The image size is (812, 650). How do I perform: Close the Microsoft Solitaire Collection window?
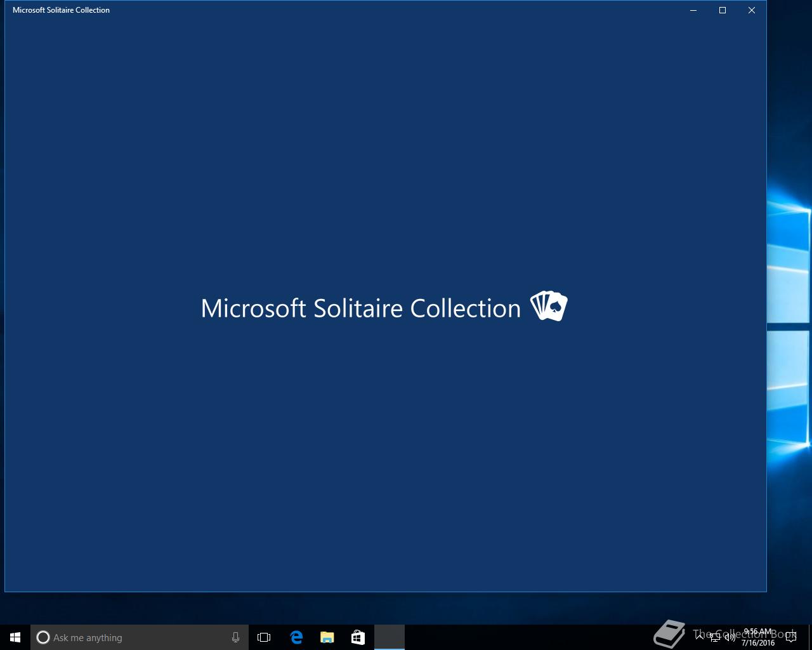tap(752, 10)
